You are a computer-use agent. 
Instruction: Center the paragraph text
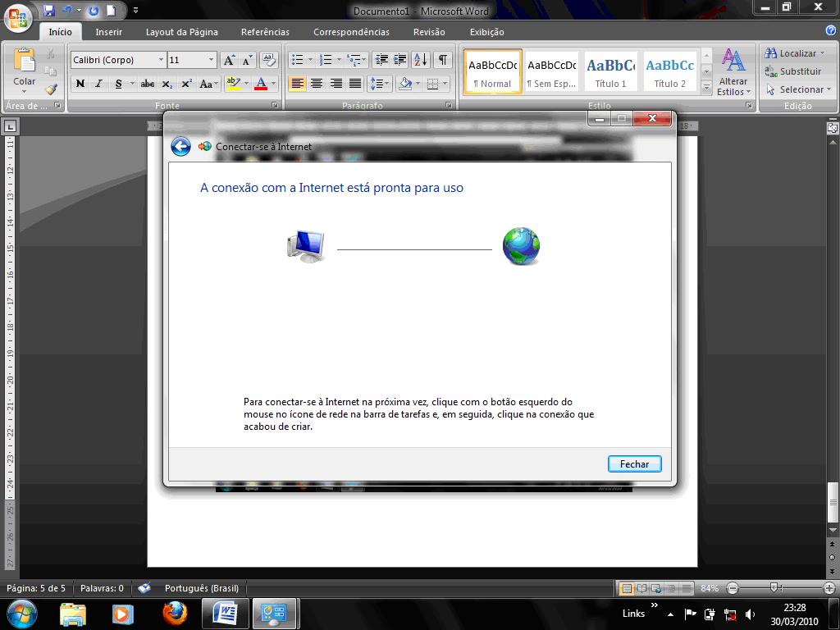317,84
